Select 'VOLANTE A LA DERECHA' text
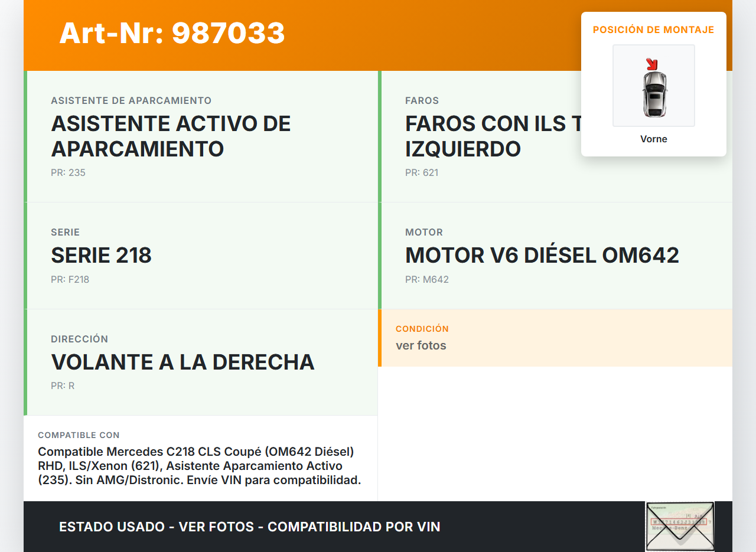This screenshot has height=552, width=756. 183,362
